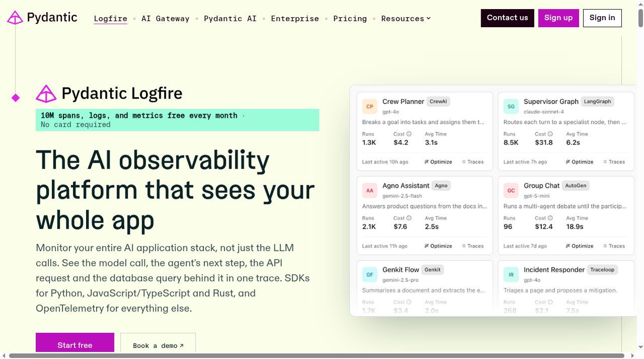Click 'Last active 7d ago' text
Image resolution: width=644 pixels, height=359 pixels.
click(x=525, y=246)
